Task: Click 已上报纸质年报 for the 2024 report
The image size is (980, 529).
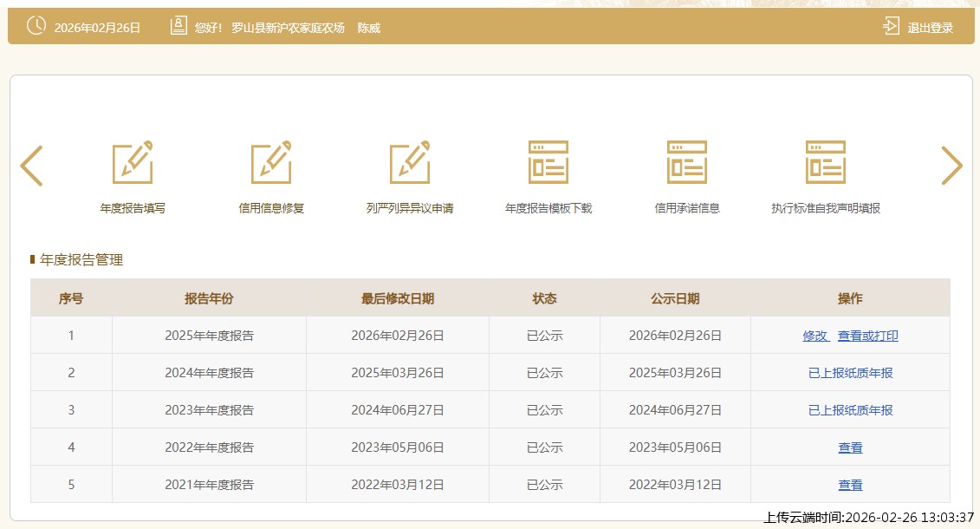Action: coord(850,373)
